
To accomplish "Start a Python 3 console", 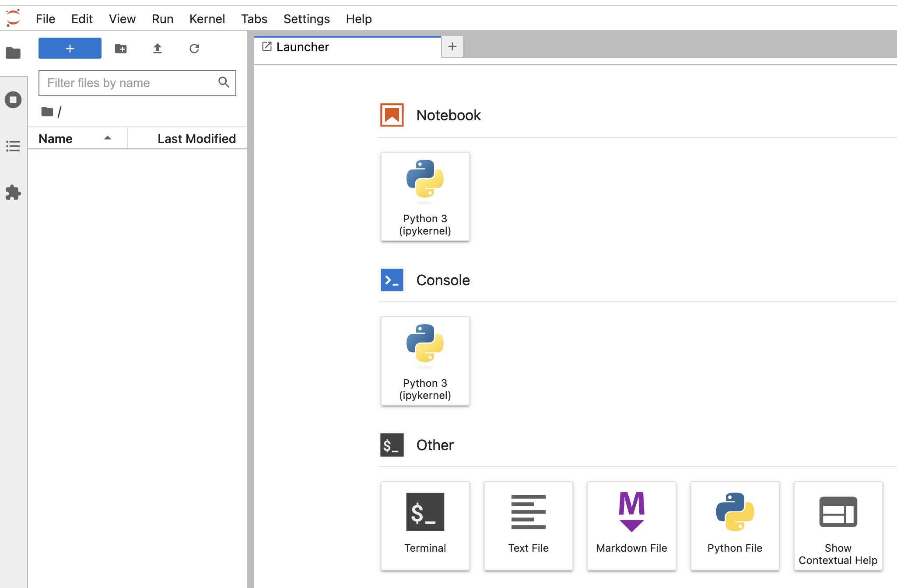I will pos(425,361).
